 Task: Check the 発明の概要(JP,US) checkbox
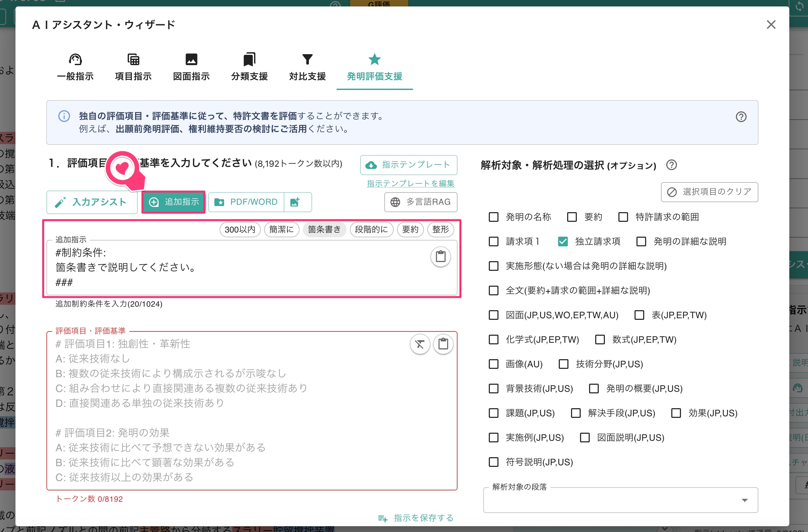point(594,389)
